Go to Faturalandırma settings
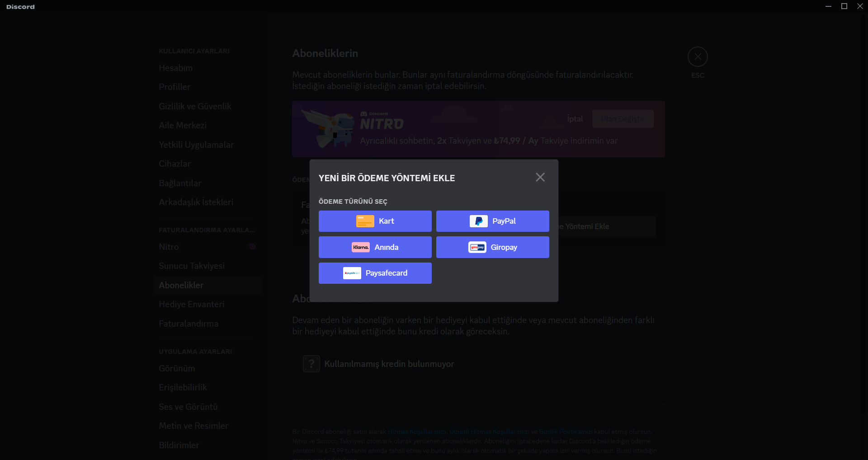Viewport: 868px width, 460px height. pos(208,324)
